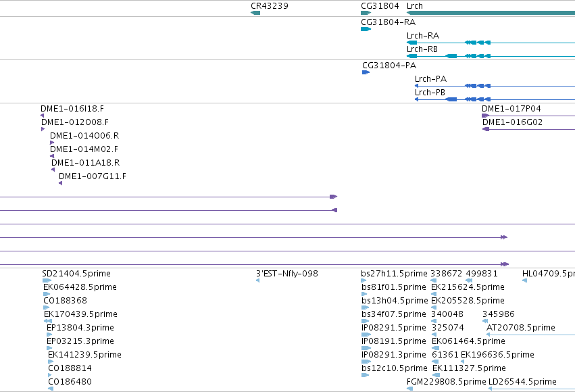Click arrow glyph under DME1-007G11.F
Screen dimensions: 575x392
[x=61, y=183]
